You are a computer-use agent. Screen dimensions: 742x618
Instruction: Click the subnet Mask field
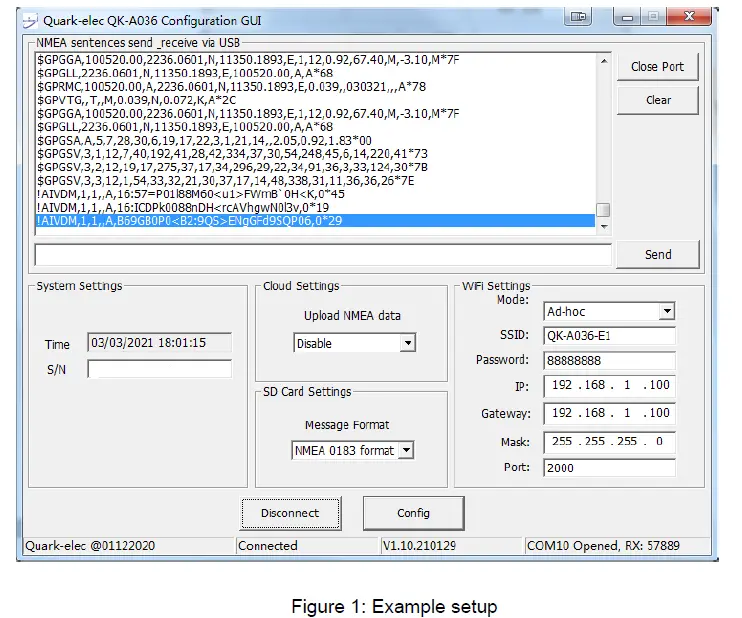pos(609,441)
